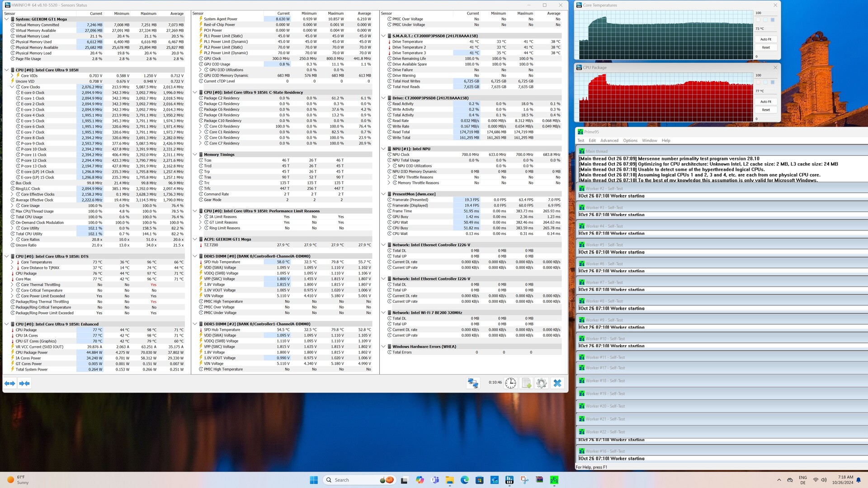Pick the pink color swatch in CPU Package
This screenshot has height=488, width=868.
tap(758, 82)
